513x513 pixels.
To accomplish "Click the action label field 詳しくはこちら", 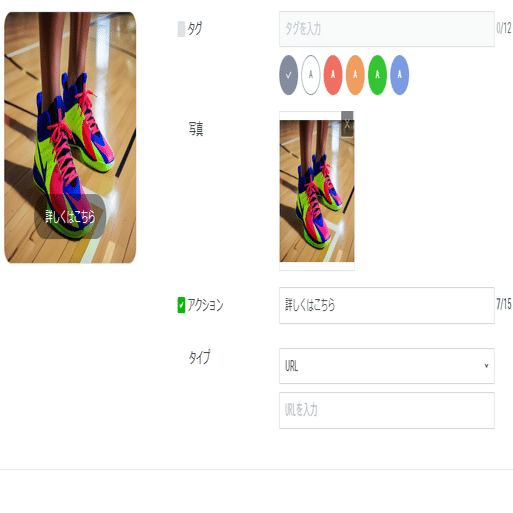I will click(387, 305).
